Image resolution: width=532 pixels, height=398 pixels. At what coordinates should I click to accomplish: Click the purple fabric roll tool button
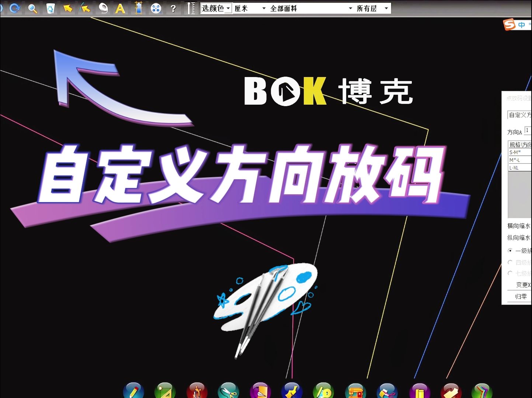pos(419,391)
